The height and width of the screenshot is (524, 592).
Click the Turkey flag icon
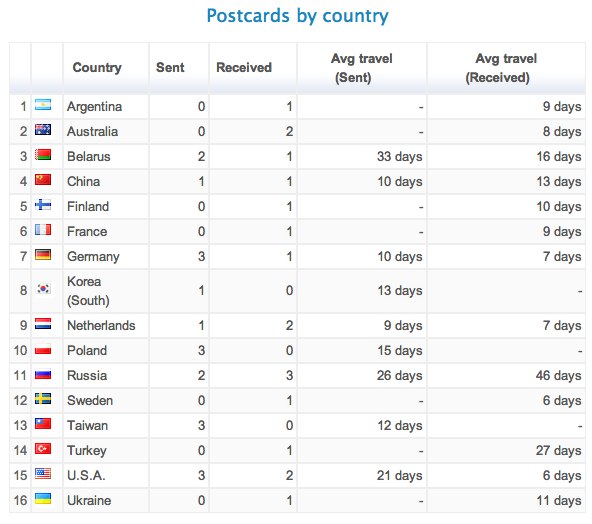click(x=43, y=448)
